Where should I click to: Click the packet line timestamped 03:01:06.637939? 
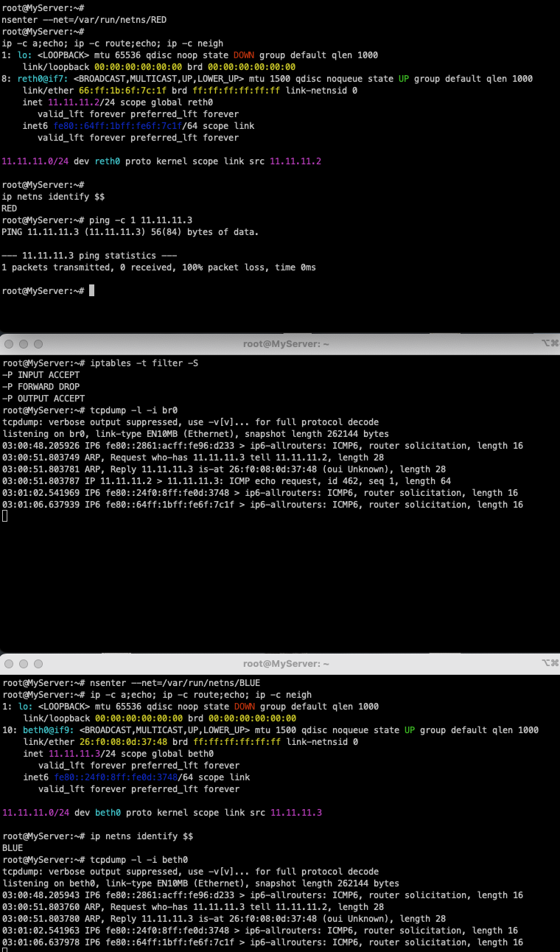262,505
